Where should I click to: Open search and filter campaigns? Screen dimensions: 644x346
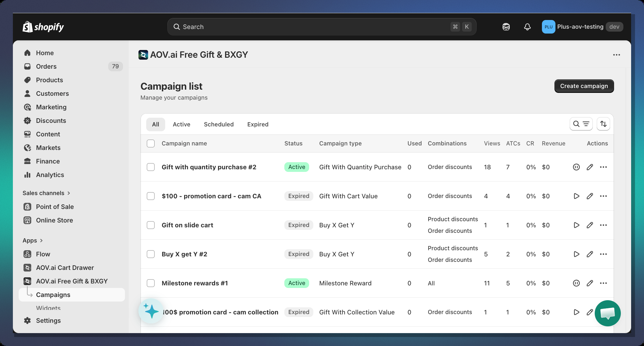pos(581,124)
